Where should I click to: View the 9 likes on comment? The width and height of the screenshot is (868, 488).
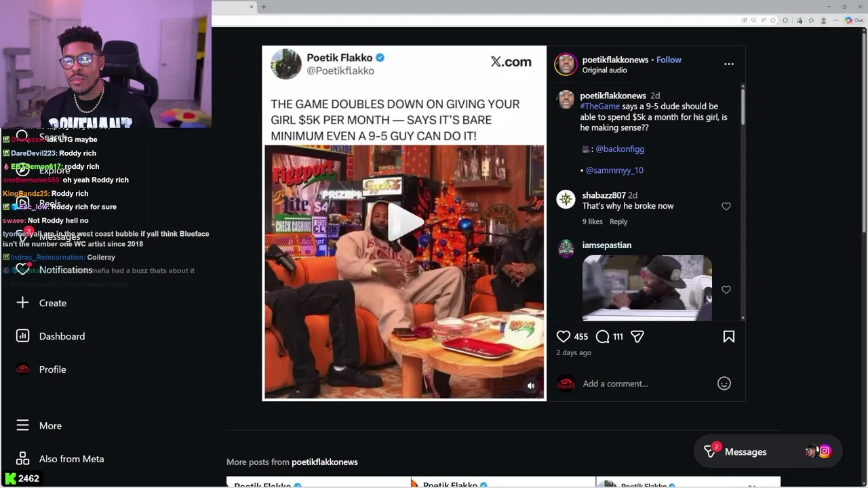pos(592,222)
